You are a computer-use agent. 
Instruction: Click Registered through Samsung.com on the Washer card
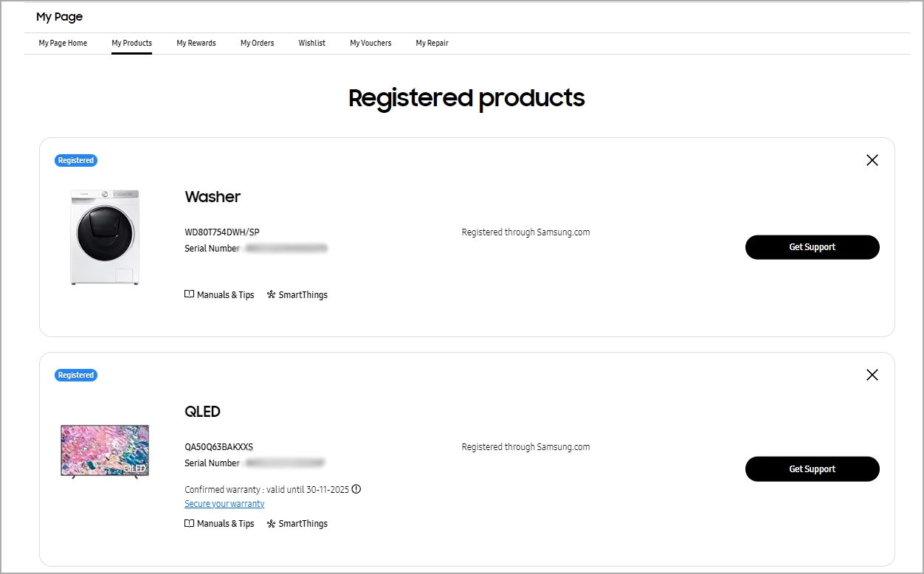pyautogui.click(x=525, y=232)
